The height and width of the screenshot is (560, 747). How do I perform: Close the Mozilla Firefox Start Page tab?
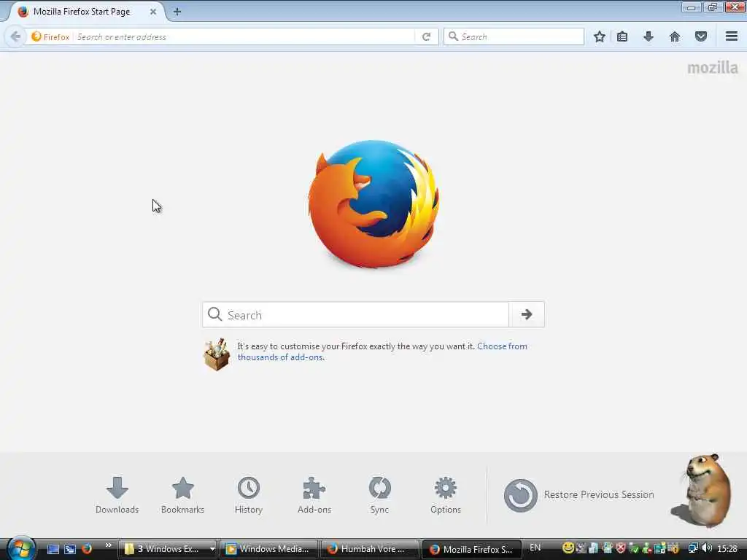[x=153, y=12]
